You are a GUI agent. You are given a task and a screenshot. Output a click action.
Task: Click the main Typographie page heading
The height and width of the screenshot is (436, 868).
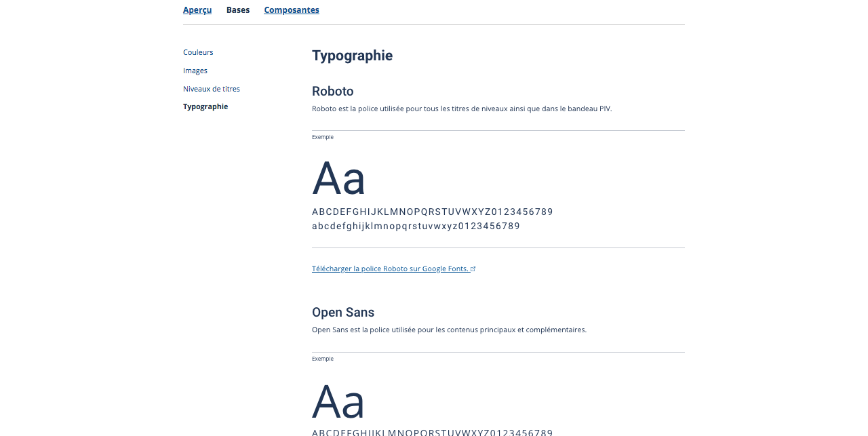tap(352, 56)
